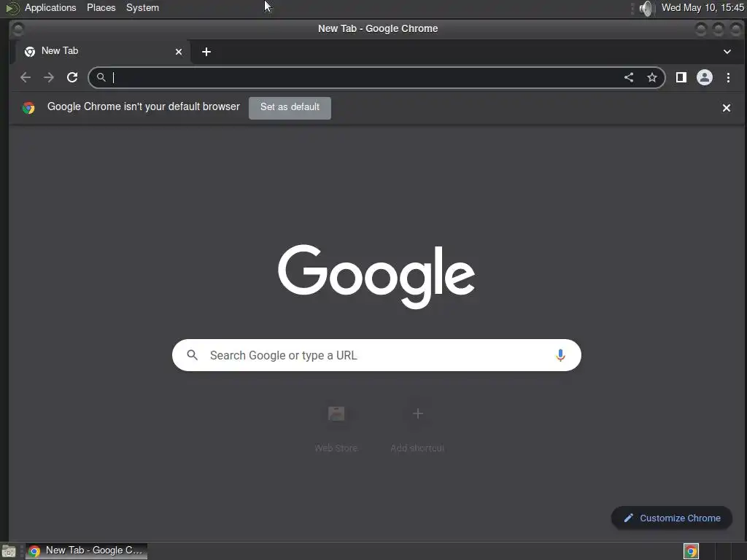Open Chrome's three-dot menu
747x560 pixels.
(x=728, y=77)
